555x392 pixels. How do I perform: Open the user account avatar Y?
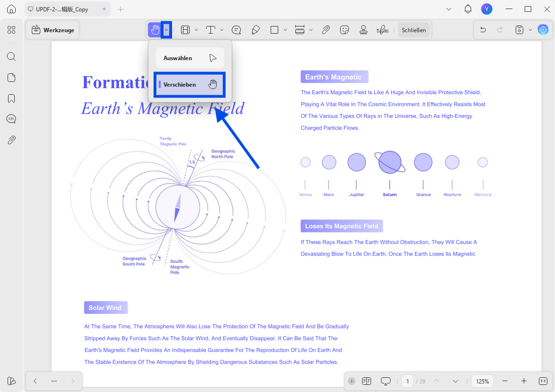click(x=487, y=9)
